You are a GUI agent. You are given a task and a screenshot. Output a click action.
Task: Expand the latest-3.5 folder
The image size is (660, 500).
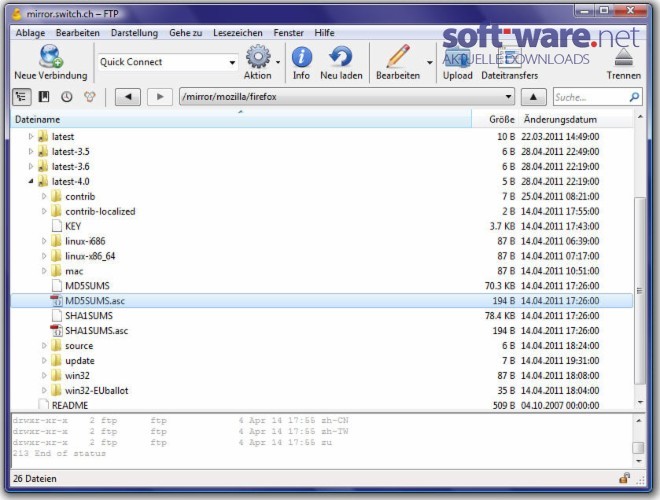31,152
